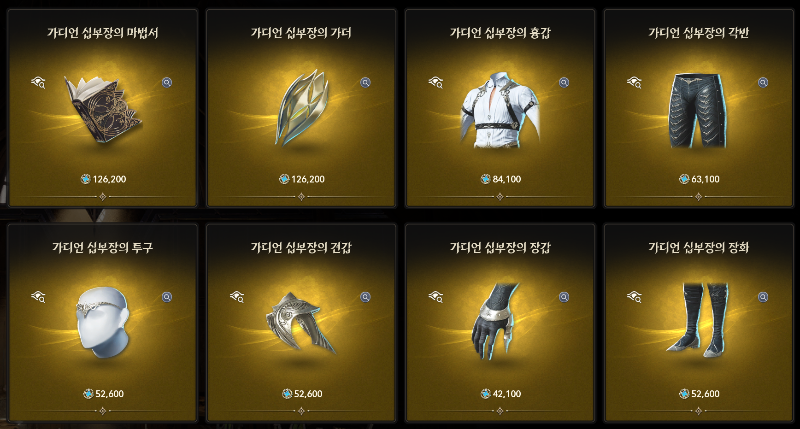Toggle the eye preview on the 흉갑 card
The height and width of the screenshot is (429, 800).
pos(435,82)
